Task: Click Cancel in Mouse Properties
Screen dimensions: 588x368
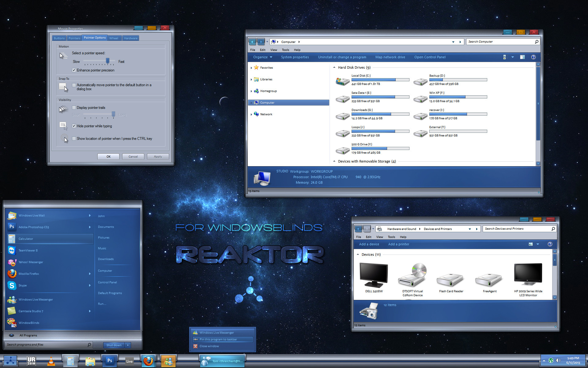Action: pyautogui.click(x=133, y=157)
